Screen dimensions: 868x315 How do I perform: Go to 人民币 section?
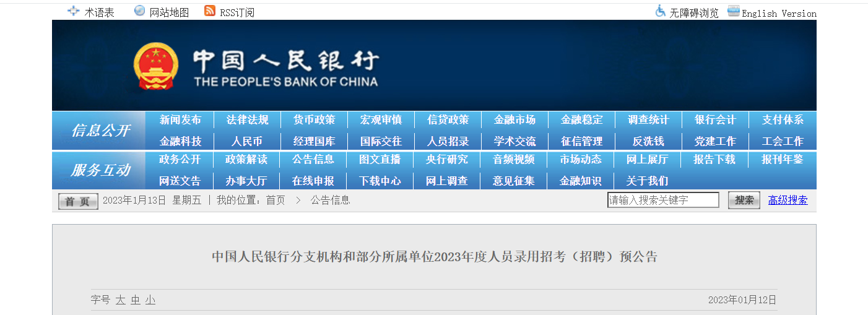coord(247,141)
